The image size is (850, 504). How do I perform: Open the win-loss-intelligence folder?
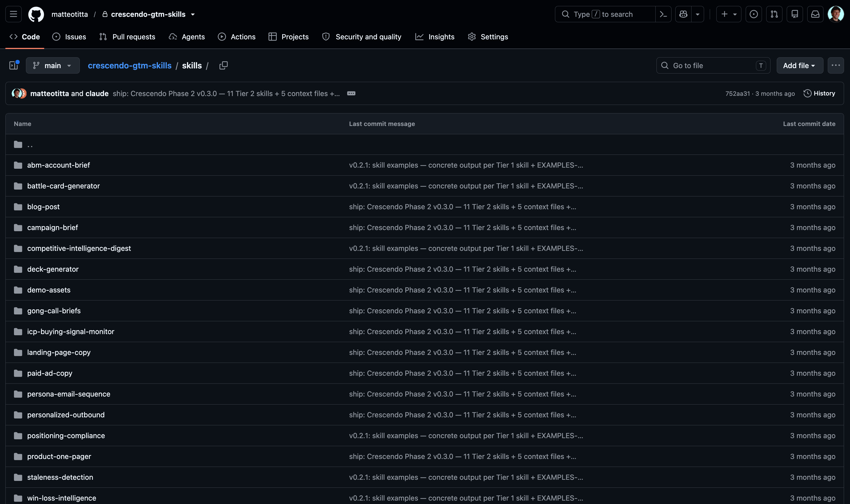62,498
